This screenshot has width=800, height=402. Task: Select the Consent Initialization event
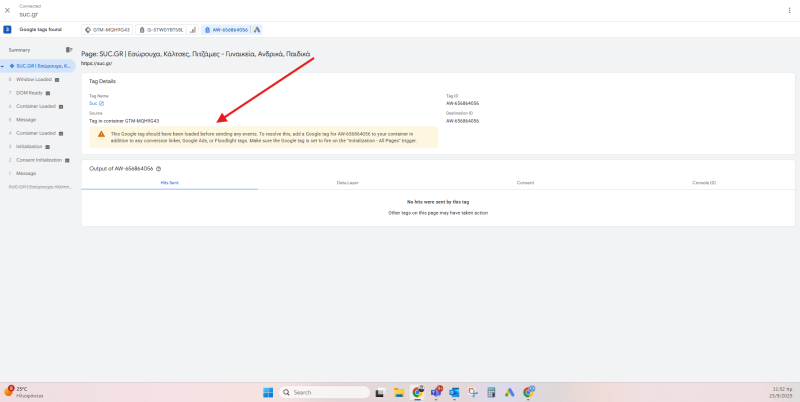pos(40,159)
